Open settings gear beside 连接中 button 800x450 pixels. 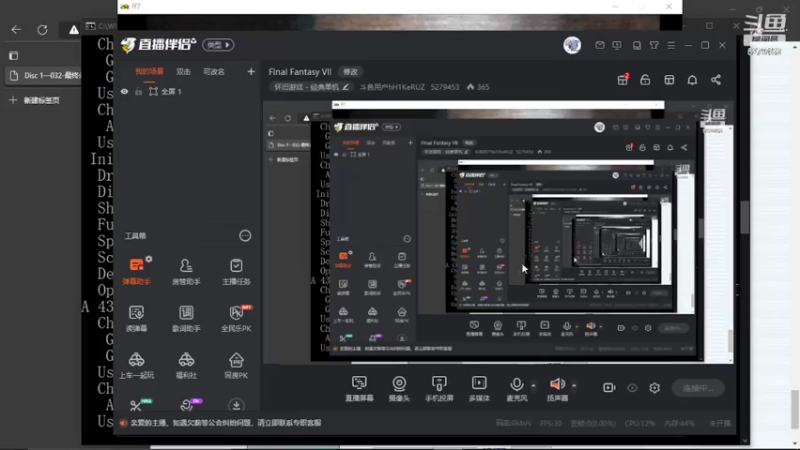pos(655,388)
